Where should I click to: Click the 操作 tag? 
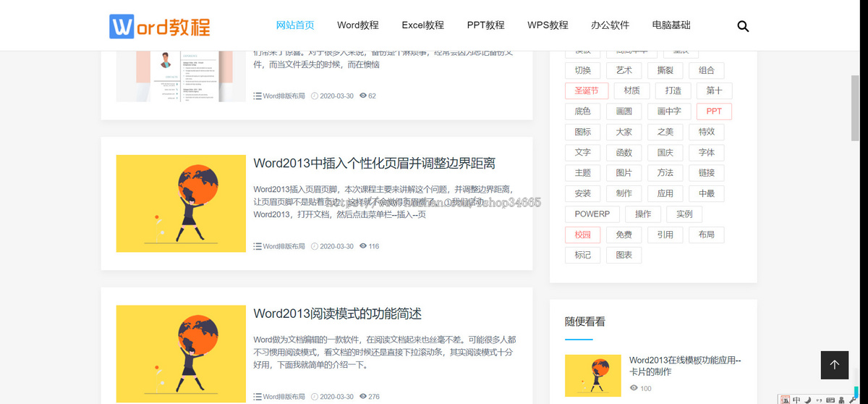[x=643, y=214]
